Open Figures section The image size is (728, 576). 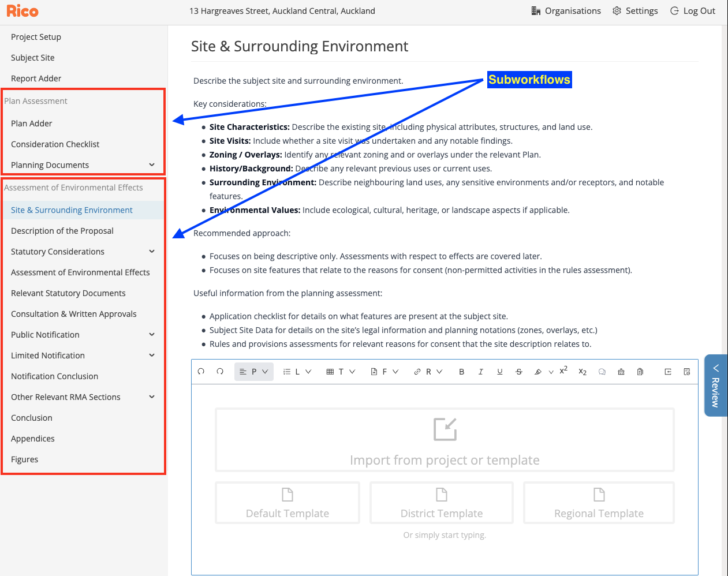25,459
